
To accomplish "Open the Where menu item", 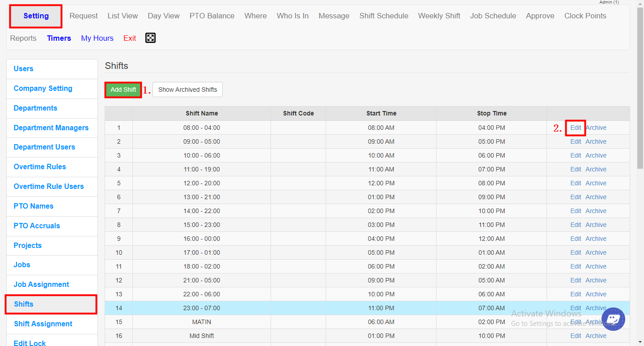I will click(255, 16).
